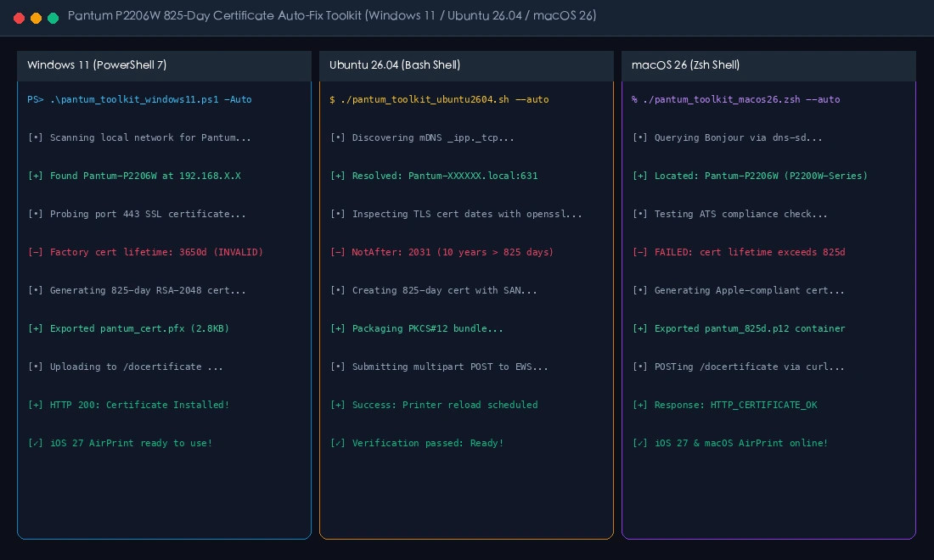934x560 pixels.
Task: Click 'Packaging PKCS#12 bundle...' line
Action: [x=416, y=328]
